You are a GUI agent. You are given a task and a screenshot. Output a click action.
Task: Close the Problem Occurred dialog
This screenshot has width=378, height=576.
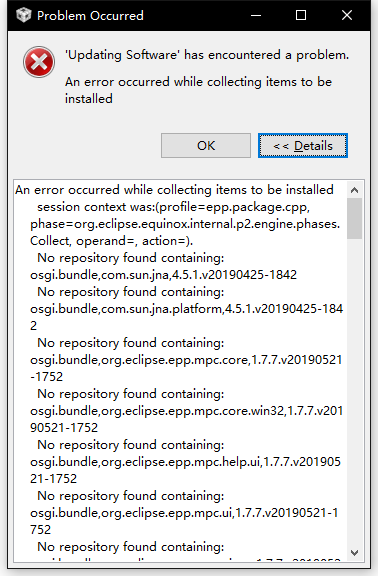[347, 15]
